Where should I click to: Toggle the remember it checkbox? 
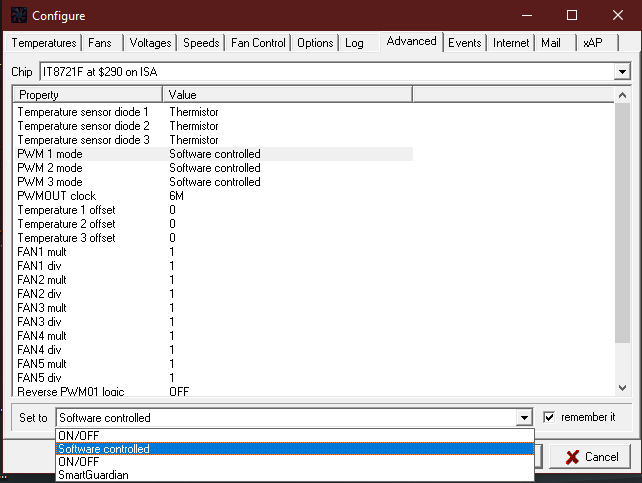pyautogui.click(x=549, y=417)
